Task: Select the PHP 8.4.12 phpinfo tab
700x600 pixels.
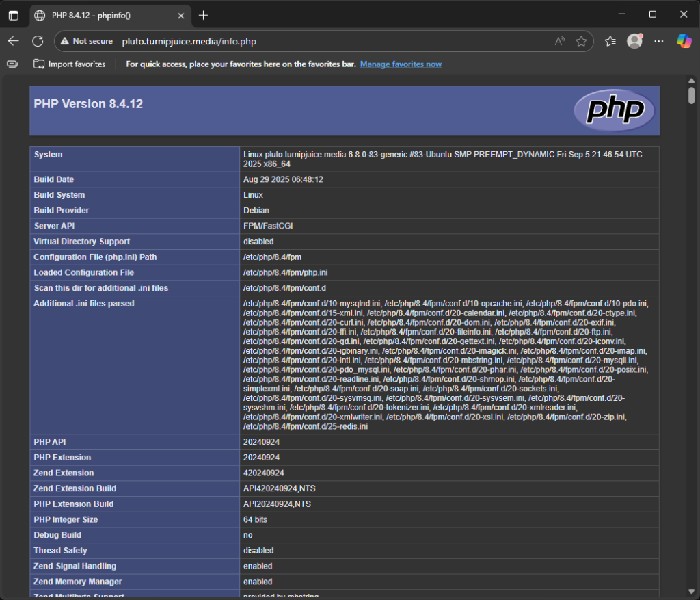Action: 103,14
